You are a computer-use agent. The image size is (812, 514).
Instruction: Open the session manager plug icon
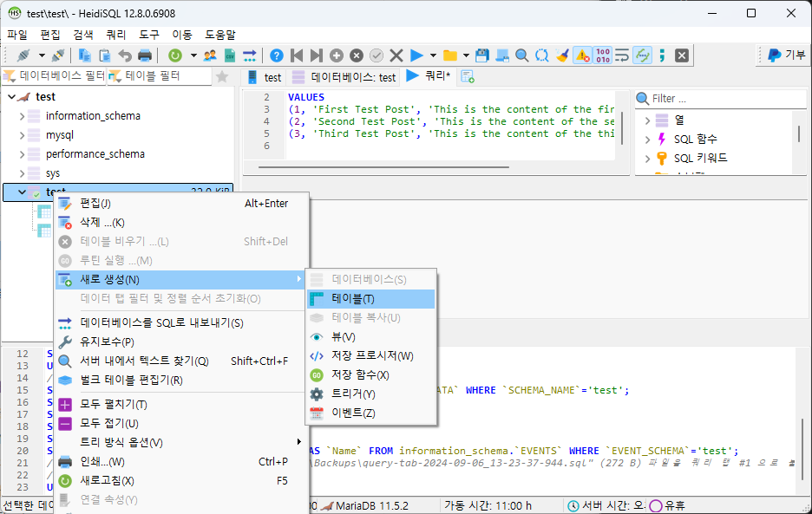[x=23, y=55]
